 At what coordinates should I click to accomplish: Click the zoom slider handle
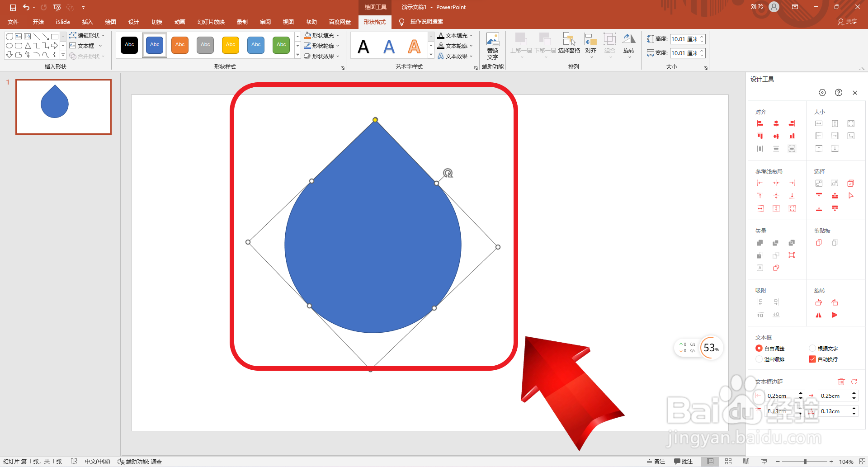[x=805, y=462]
